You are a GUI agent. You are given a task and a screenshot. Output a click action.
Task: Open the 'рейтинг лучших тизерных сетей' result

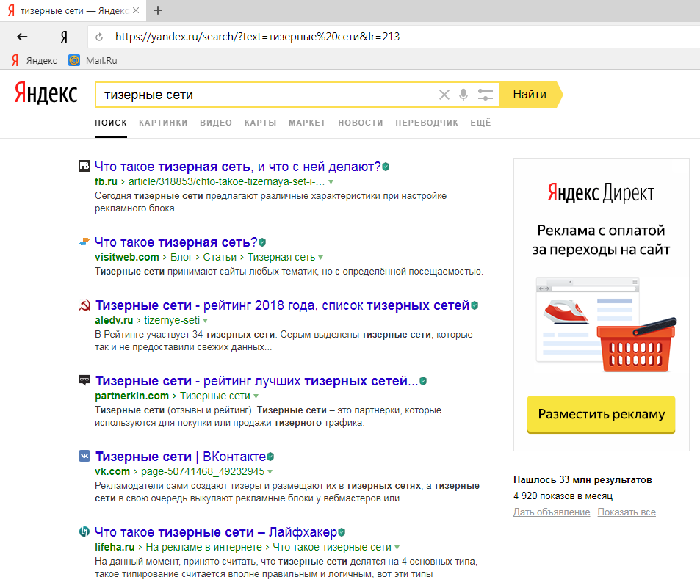pos(256,381)
